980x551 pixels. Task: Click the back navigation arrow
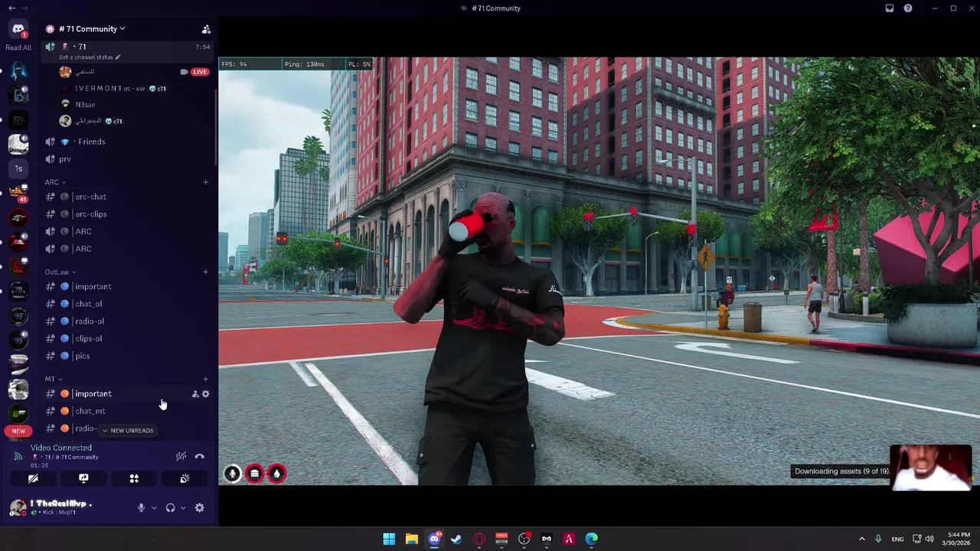tap(11, 8)
